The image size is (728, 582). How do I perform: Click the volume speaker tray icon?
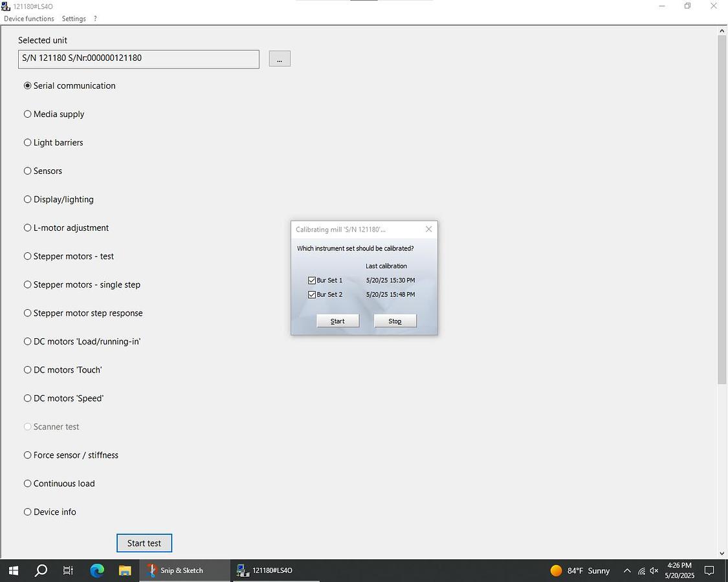(654, 571)
